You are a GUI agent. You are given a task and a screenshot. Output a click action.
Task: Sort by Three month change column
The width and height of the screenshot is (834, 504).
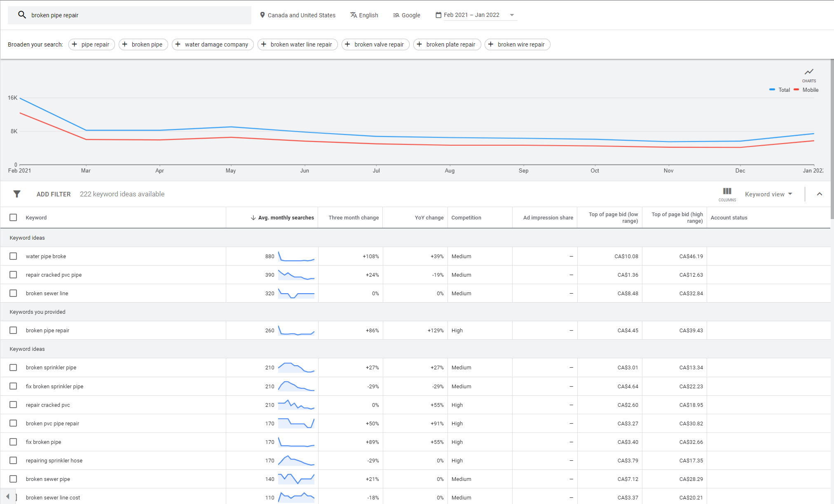[354, 218]
